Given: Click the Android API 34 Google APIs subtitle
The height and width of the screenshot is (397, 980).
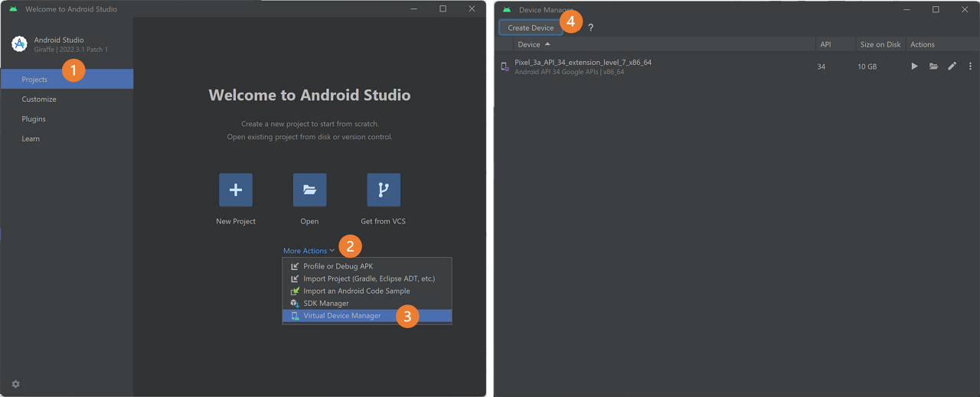Looking at the screenshot, I should pos(570,72).
